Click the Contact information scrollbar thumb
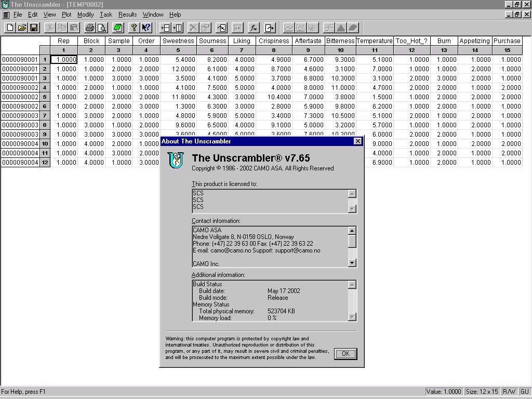This screenshot has width=532, height=399. point(352,242)
